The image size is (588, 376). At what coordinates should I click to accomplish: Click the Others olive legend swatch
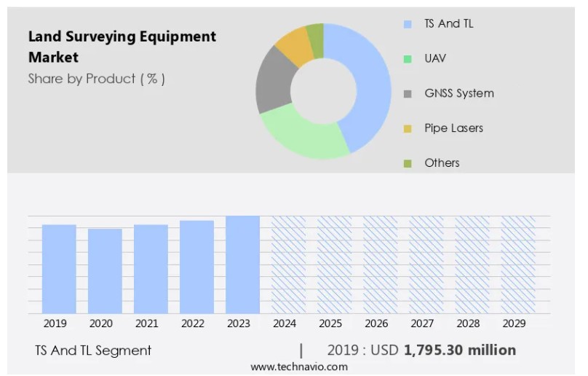[x=408, y=163]
